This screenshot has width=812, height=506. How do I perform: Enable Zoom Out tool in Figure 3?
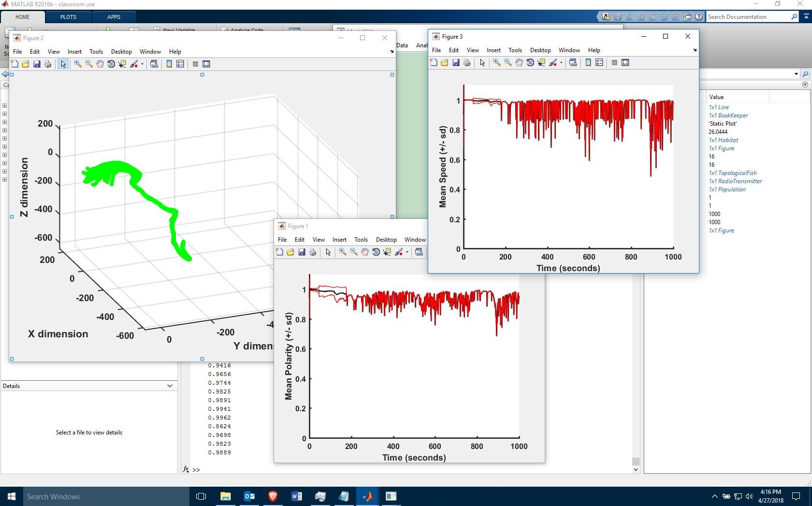507,62
